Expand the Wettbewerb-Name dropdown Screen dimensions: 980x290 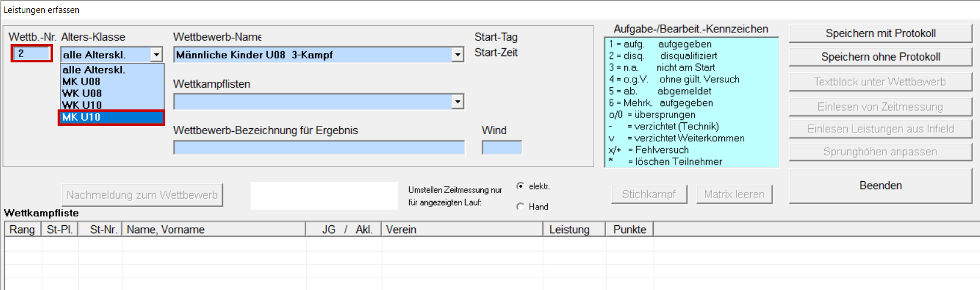[x=458, y=55]
